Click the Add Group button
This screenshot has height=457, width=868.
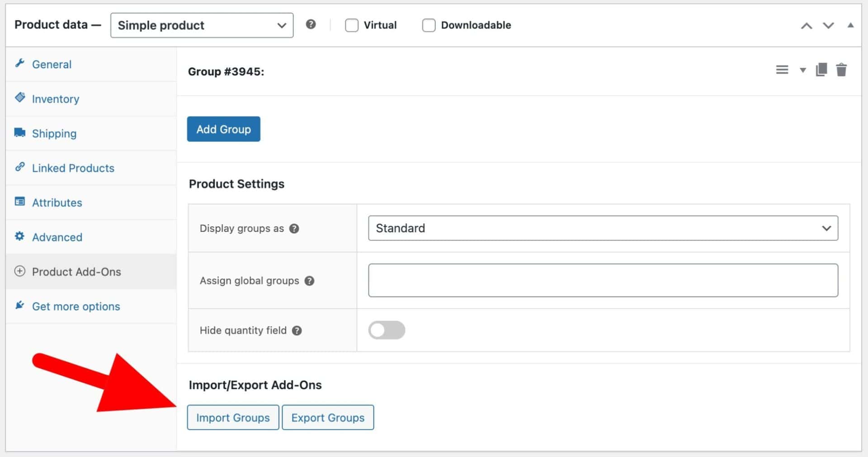click(x=223, y=129)
